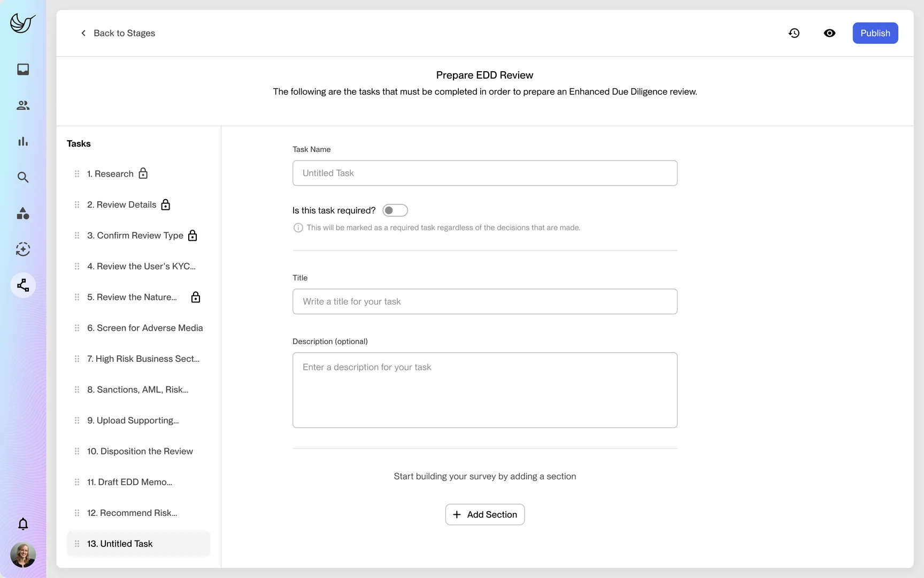Select task 8. Sanctions, AML, Risk...
924x578 pixels.
[137, 390]
